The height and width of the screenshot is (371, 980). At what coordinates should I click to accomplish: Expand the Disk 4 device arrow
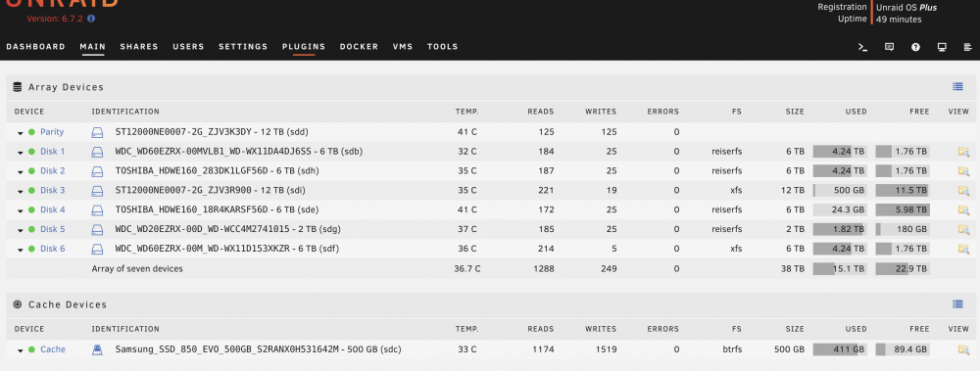point(20,210)
